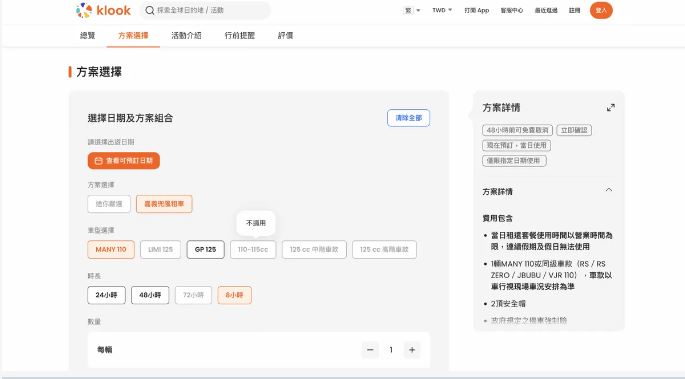Open the help center link in header

click(x=512, y=10)
